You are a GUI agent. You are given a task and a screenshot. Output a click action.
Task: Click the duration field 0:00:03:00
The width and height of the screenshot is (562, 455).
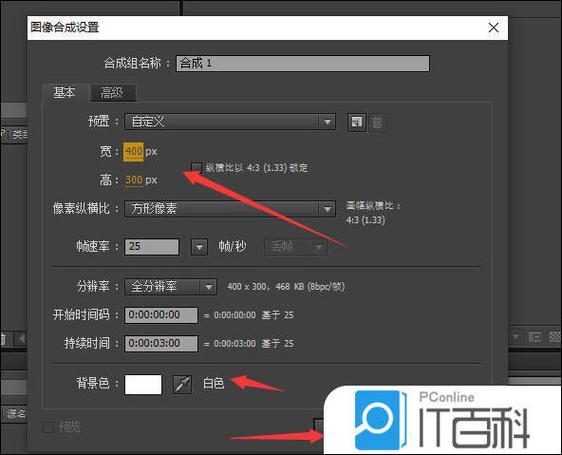point(161,343)
